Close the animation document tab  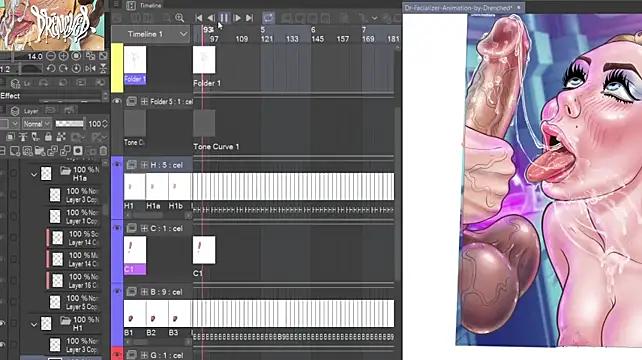(x=519, y=7)
